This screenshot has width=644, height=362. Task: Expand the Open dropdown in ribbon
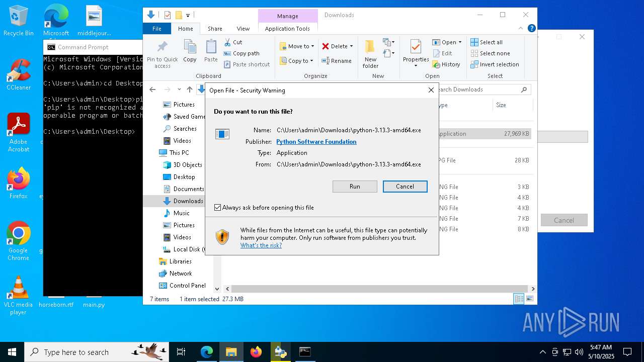tap(447, 42)
